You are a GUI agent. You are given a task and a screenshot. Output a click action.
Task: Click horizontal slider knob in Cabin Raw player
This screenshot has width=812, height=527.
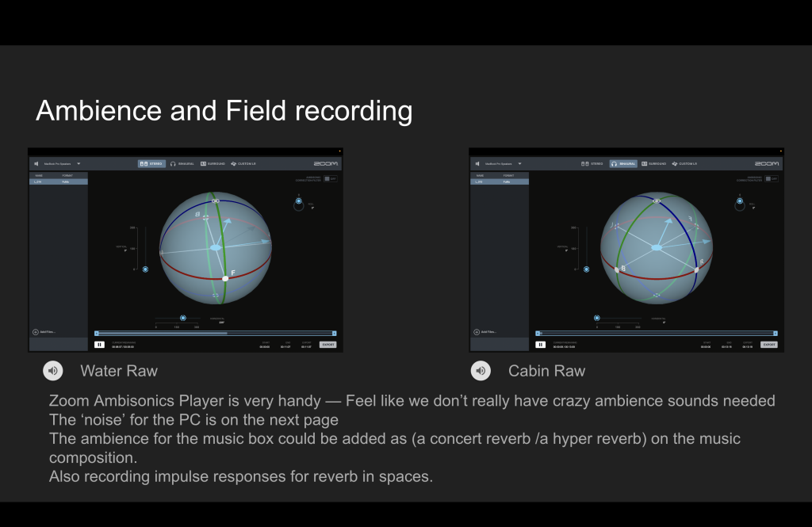point(597,318)
